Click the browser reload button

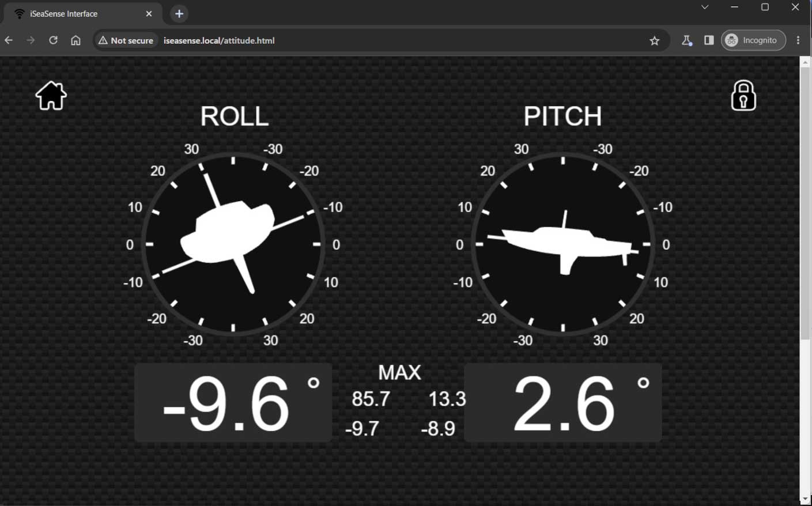52,40
